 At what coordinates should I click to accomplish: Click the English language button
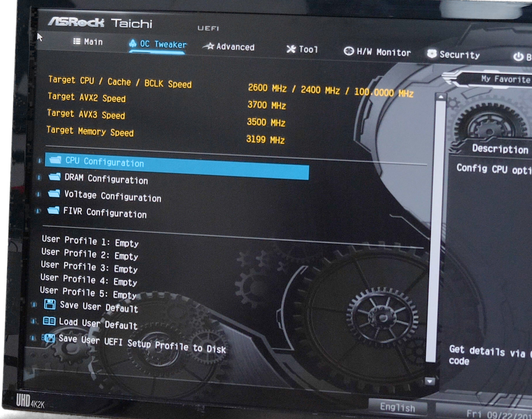pyautogui.click(x=397, y=407)
